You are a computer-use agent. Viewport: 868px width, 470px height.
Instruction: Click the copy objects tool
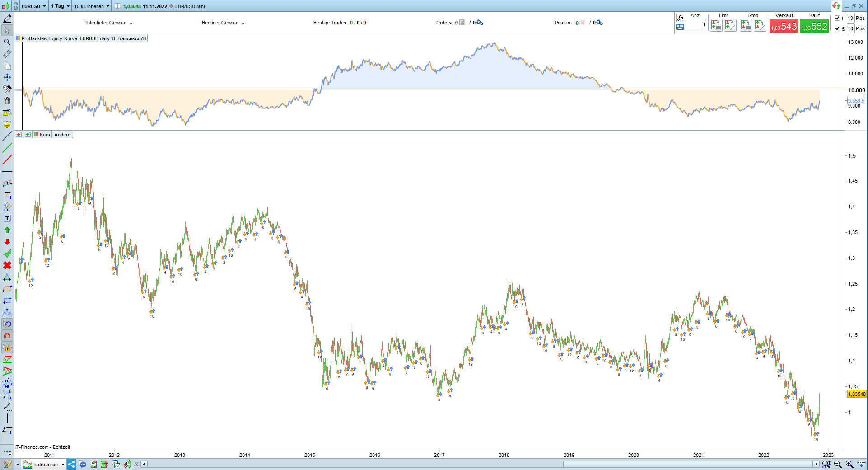pos(7,66)
